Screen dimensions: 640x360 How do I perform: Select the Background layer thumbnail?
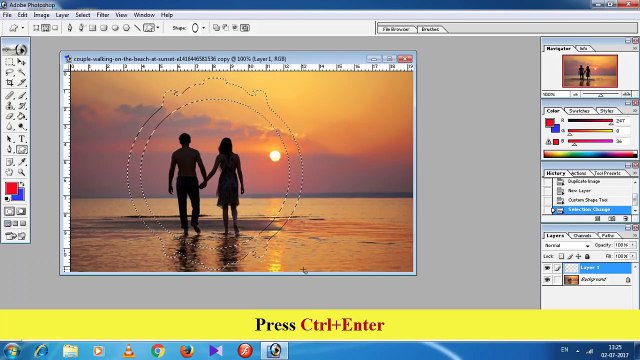coord(571,280)
